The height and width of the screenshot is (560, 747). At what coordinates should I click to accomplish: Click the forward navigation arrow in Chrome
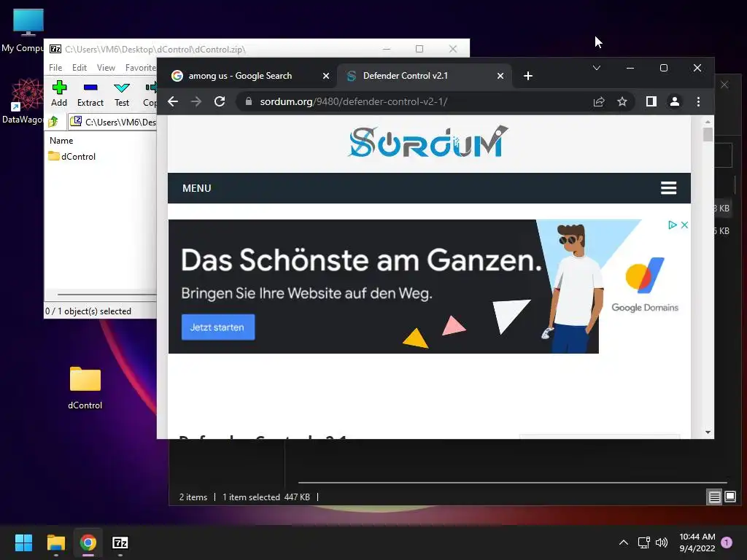[x=196, y=101]
